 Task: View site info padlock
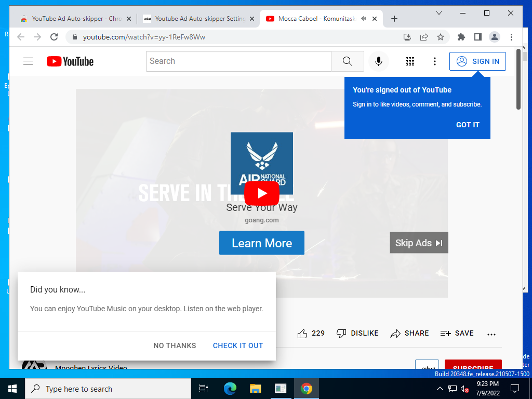pos(75,37)
